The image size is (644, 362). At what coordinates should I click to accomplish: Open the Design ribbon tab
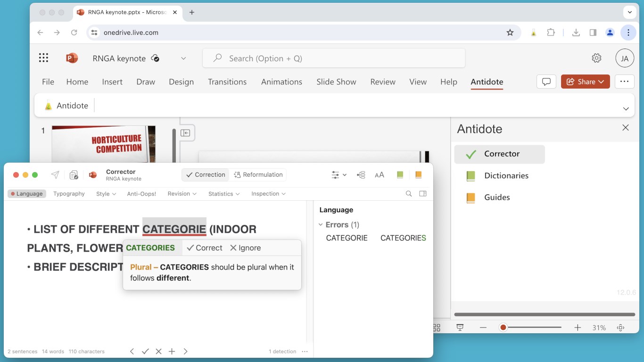pos(182,82)
